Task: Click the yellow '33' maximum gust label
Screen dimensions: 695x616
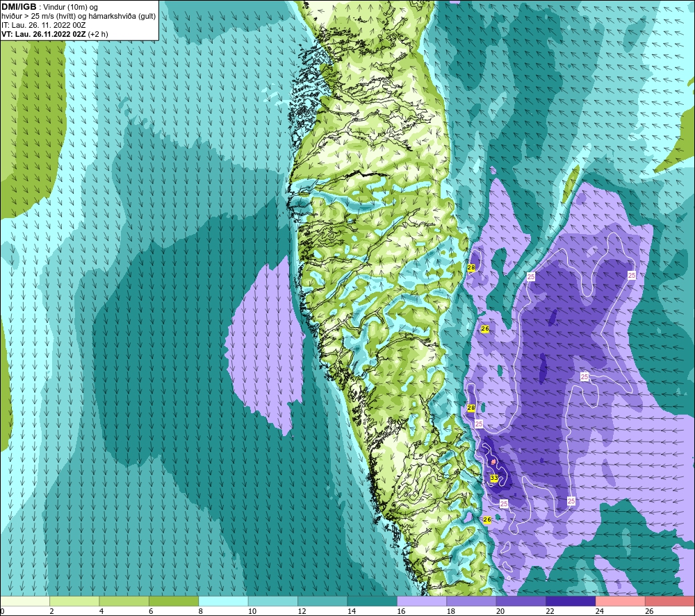Action: (x=494, y=478)
